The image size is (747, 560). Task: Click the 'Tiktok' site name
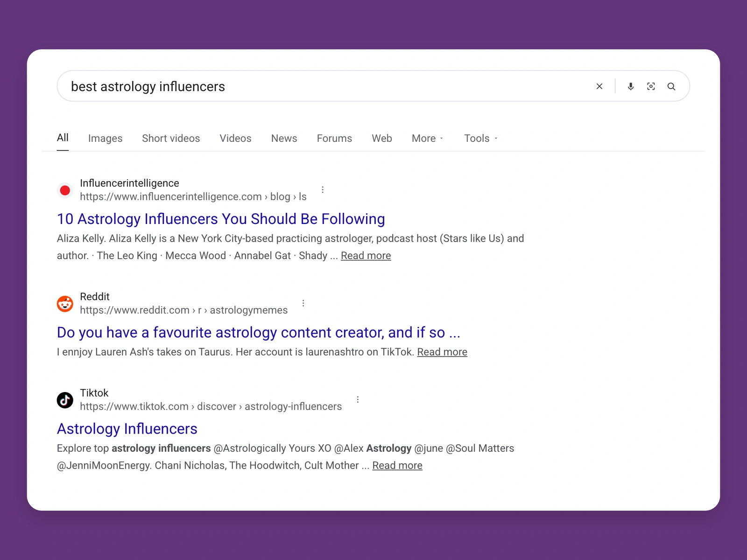coord(94,393)
